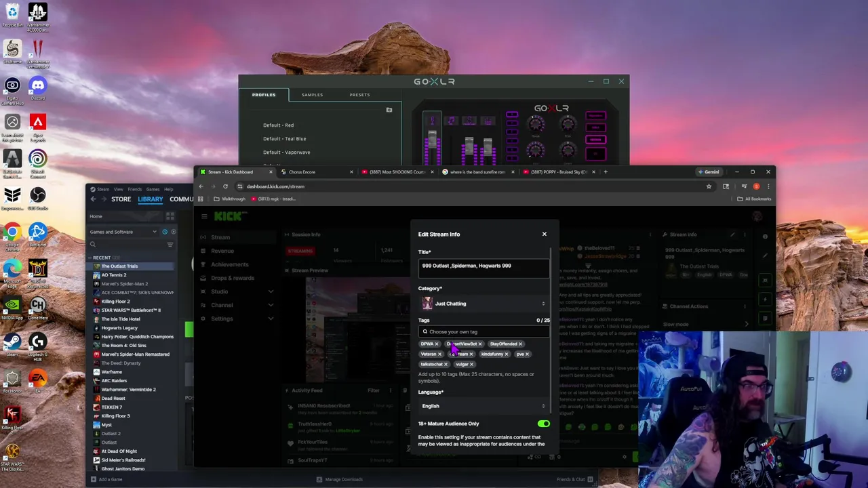This screenshot has width=868, height=488.
Task: Select Default - Teal Blue profile in GoXLR
Action: click(x=284, y=139)
